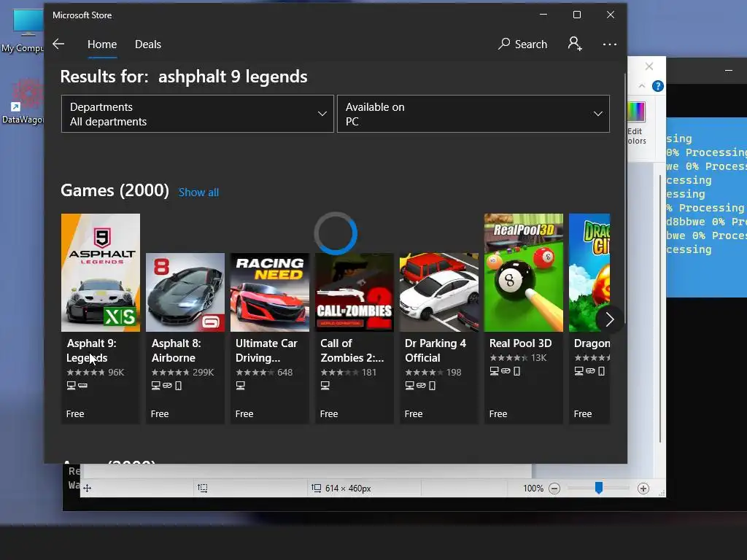Open the three-dots more menu
The image size is (747, 560).
(x=609, y=44)
